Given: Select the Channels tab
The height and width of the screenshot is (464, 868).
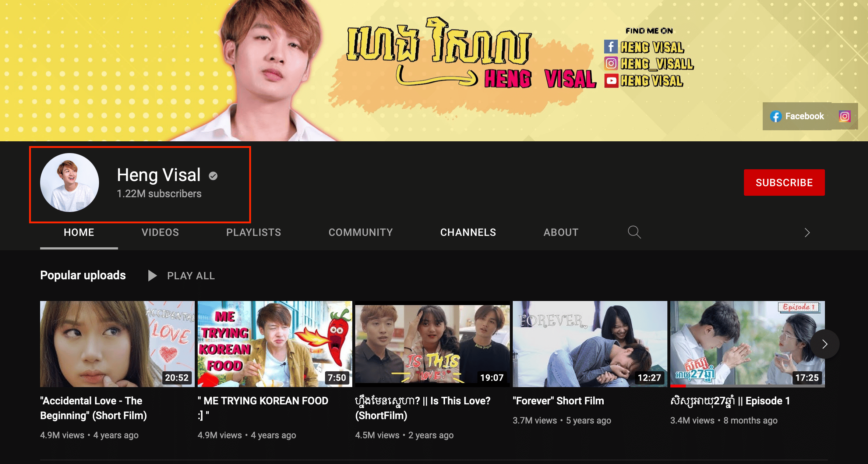Looking at the screenshot, I should click(x=468, y=232).
